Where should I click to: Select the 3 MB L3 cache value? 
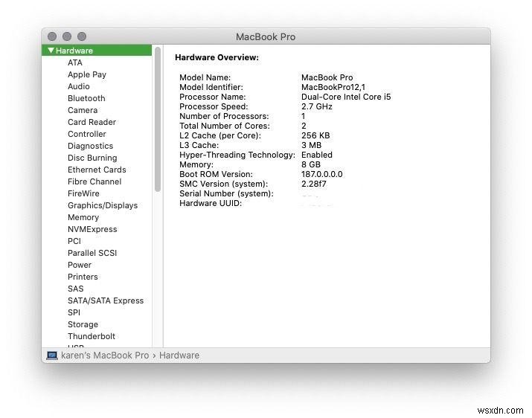click(x=311, y=145)
